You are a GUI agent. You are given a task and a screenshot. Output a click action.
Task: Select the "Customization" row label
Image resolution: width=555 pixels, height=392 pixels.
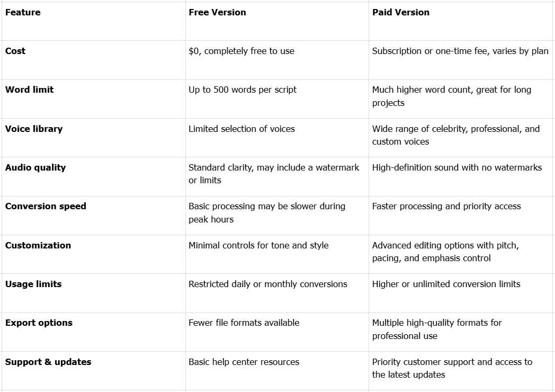[38, 245]
